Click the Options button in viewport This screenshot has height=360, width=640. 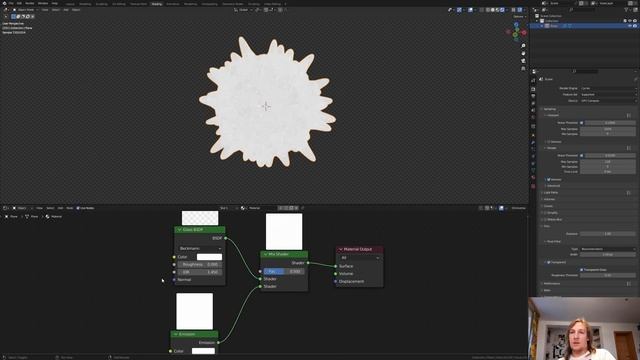519,17
